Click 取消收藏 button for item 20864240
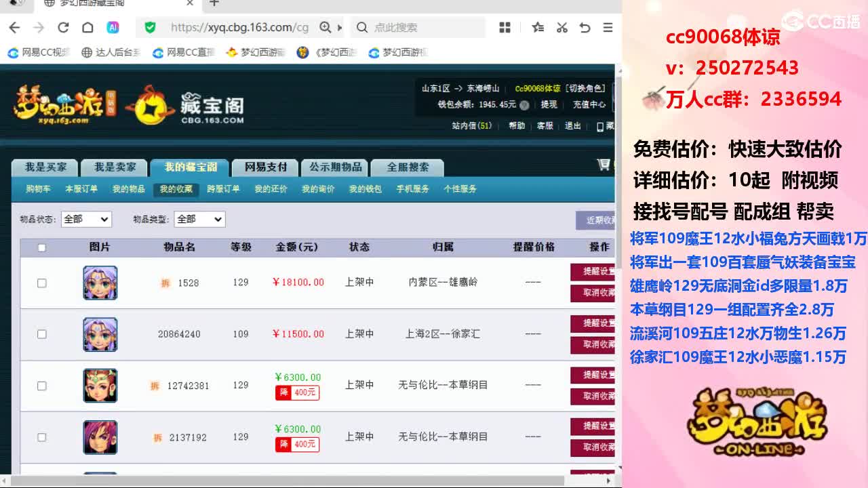The image size is (868, 488). pyautogui.click(x=593, y=345)
